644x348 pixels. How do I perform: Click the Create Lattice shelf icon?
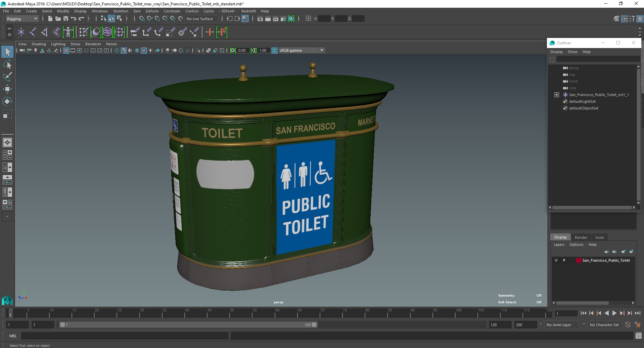click(x=107, y=32)
